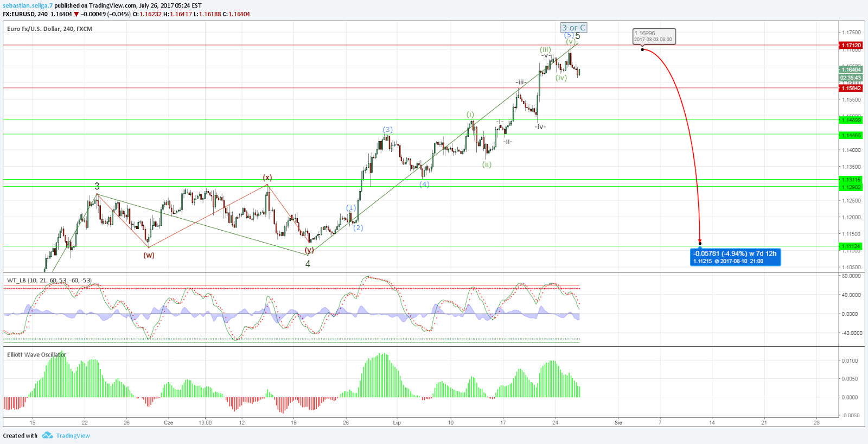The height and width of the screenshot is (444, 868).
Task: Click the TradingView cloud logo icon
Action: tap(47, 435)
